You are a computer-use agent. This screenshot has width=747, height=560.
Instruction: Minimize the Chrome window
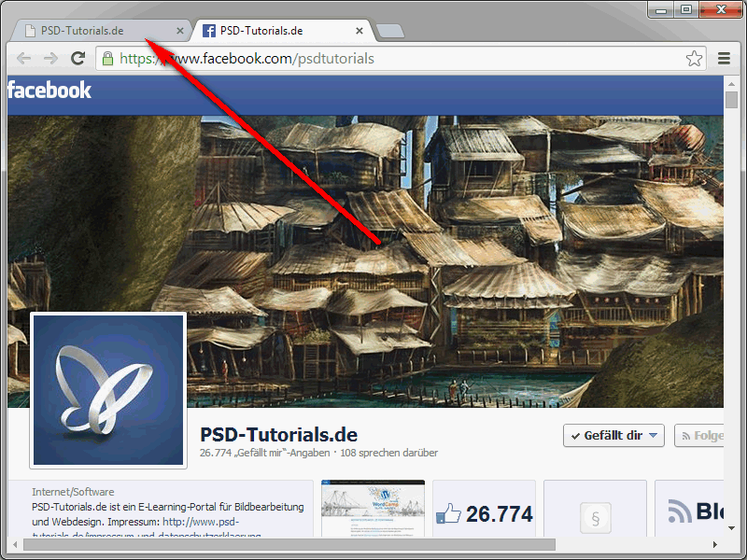pyautogui.click(x=661, y=9)
